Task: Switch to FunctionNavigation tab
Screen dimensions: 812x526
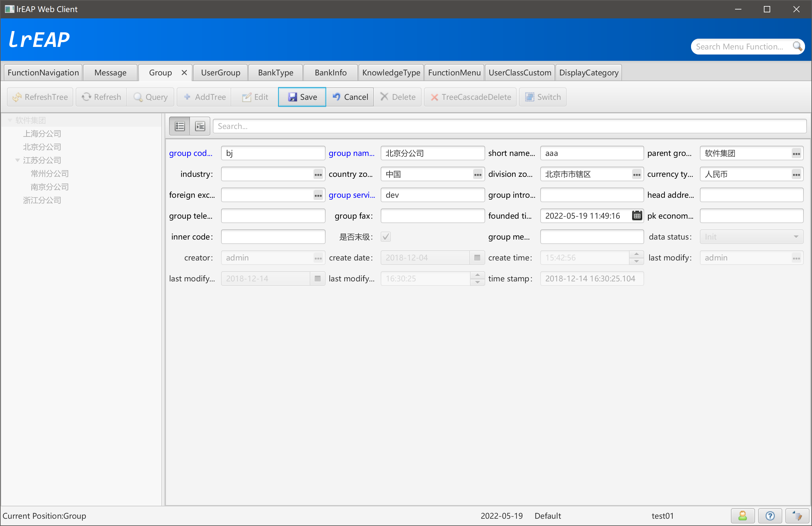Action: point(43,72)
